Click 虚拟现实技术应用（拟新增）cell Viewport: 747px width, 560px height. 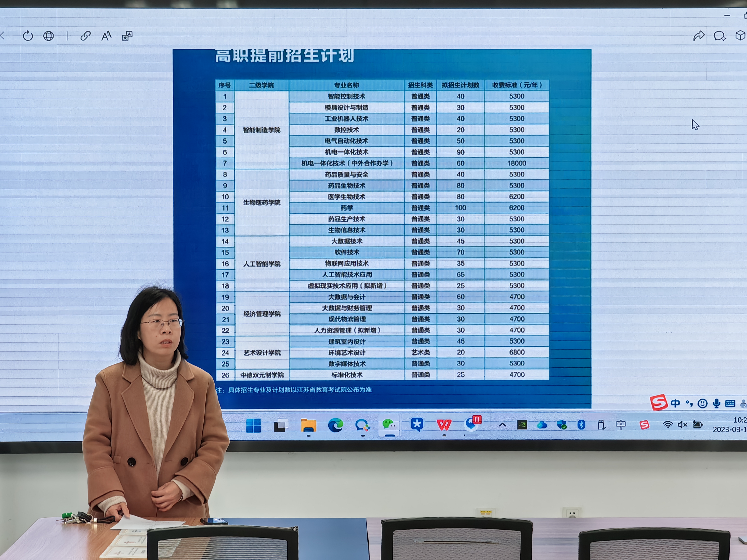point(347,286)
